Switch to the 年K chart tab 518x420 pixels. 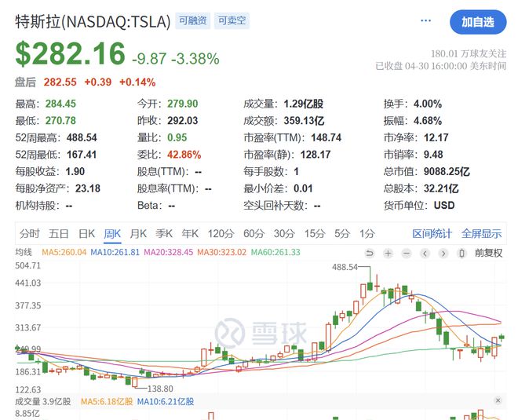[190, 234]
